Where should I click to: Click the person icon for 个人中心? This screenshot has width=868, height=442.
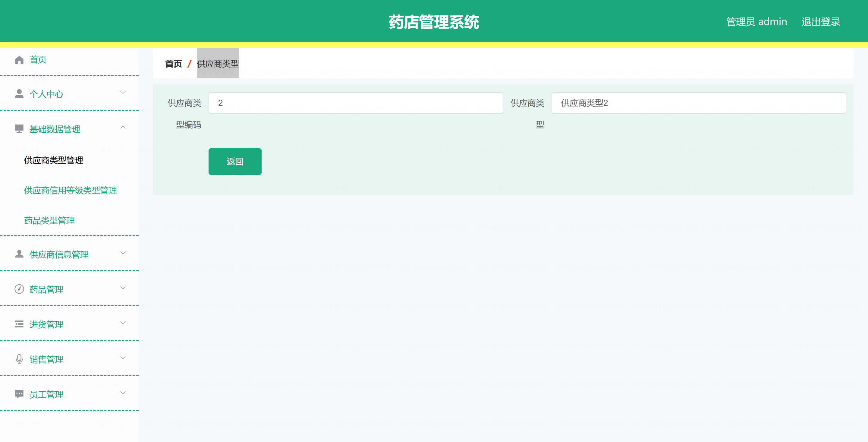19,94
